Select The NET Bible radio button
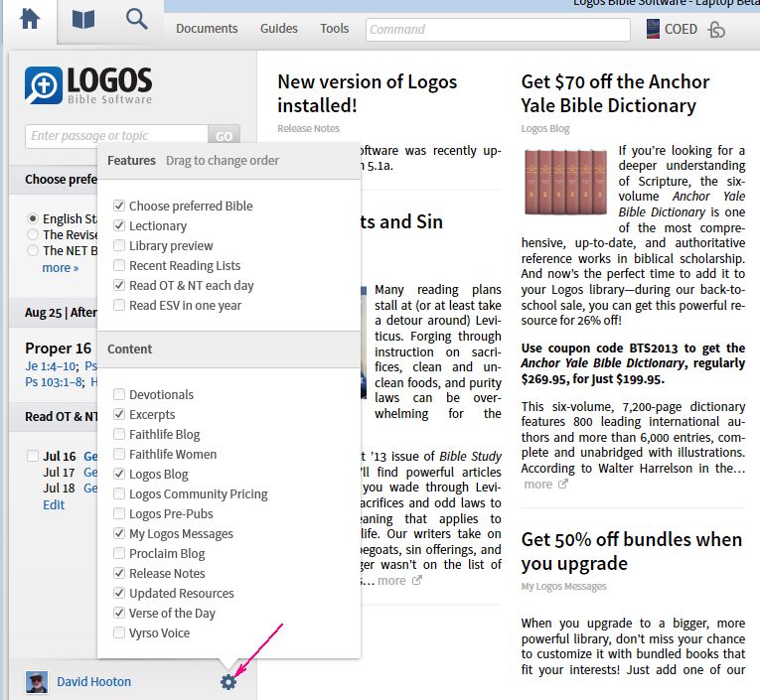 (x=33, y=250)
